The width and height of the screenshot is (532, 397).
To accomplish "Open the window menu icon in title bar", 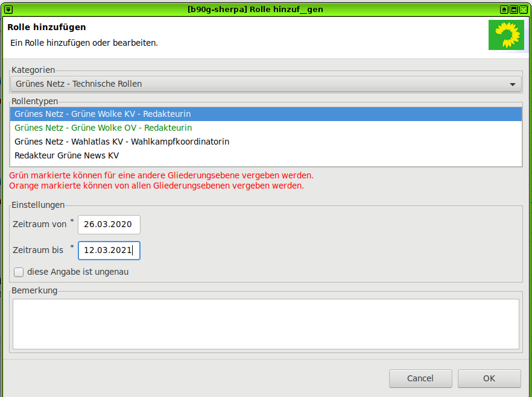I will point(8,10).
